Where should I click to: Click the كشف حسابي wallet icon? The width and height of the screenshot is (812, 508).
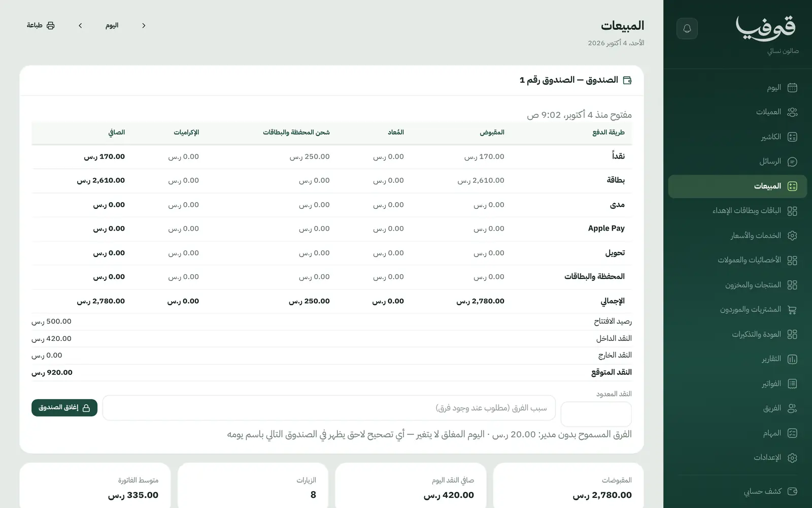pos(792,491)
